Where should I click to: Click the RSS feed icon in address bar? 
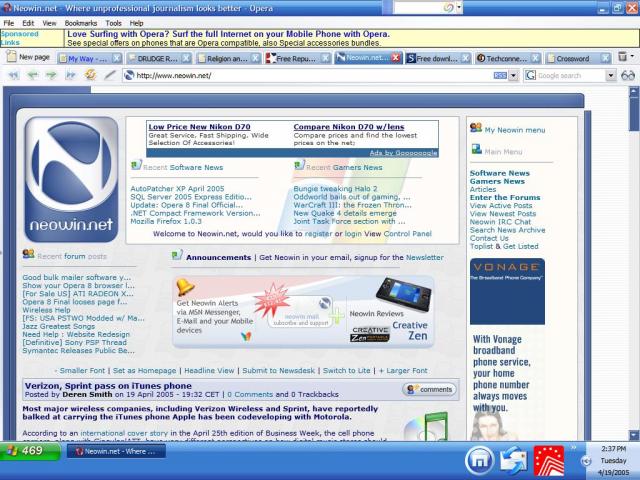coord(500,76)
